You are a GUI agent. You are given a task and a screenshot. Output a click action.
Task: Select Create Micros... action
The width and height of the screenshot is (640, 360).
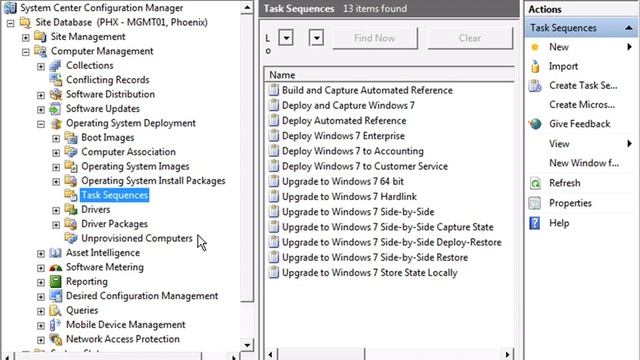click(582, 104)
